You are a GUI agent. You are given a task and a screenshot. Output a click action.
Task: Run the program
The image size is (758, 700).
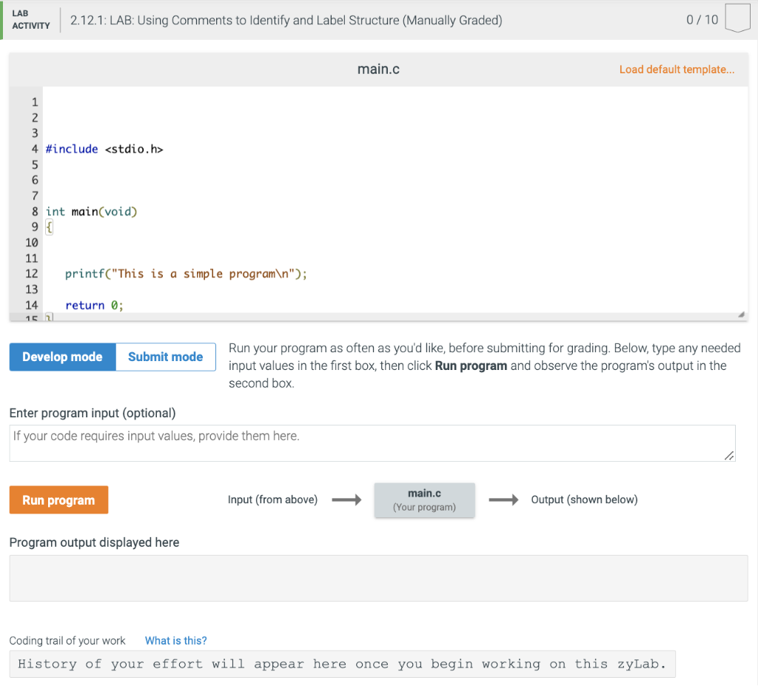coord(58,499)
